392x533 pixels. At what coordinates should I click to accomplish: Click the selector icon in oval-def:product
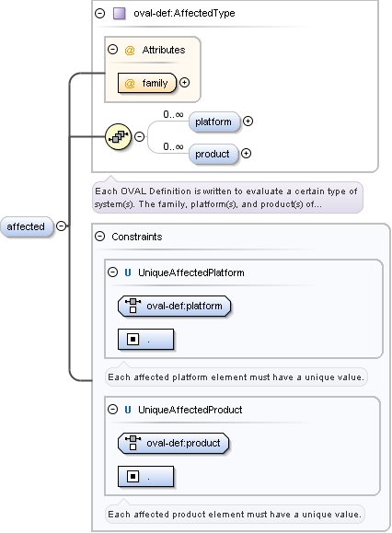pos(133,442)
